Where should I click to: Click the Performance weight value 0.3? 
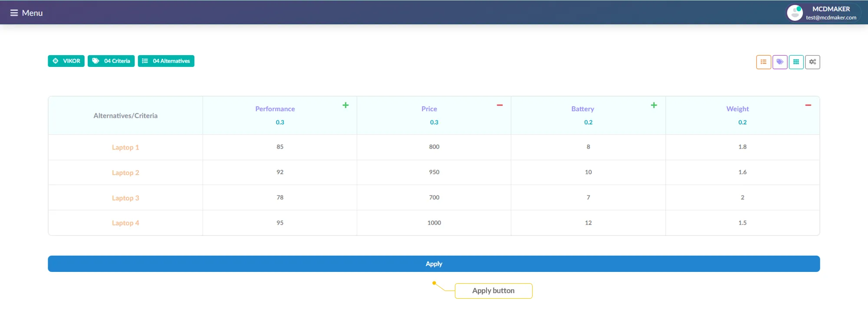click(280, 122)
